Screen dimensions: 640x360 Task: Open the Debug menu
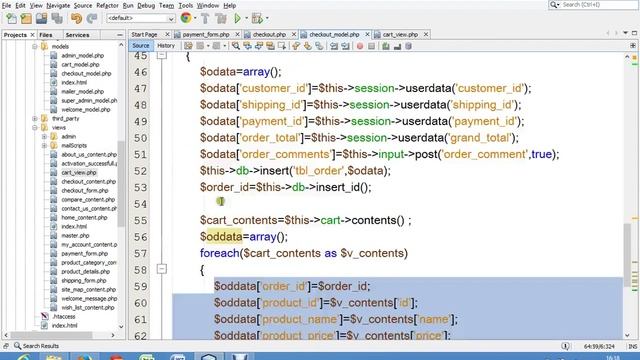click(x=146, y=6)
